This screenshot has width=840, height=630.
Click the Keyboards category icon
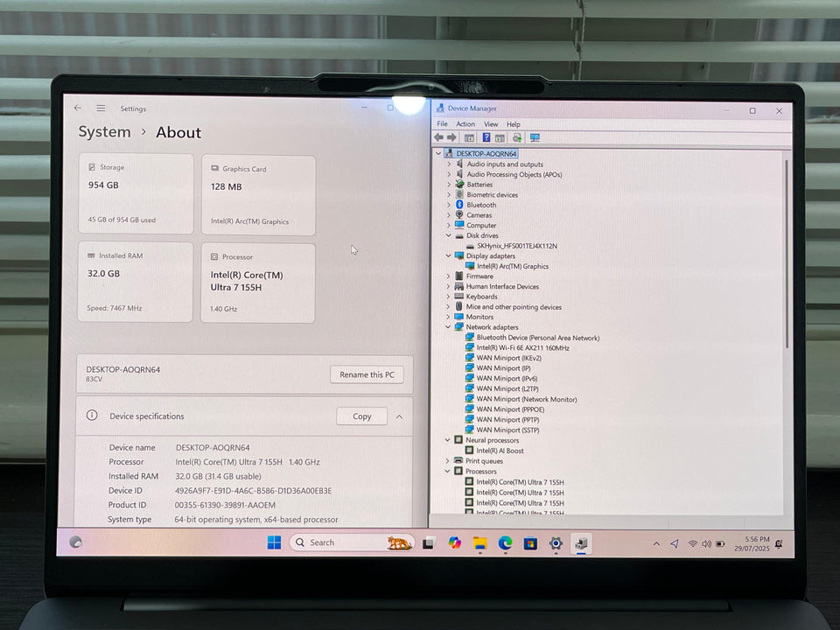(459, 297)
